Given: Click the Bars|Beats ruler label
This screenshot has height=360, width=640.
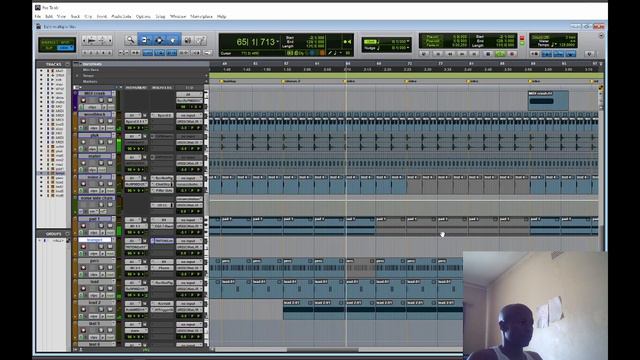Looking at the screenshot, I should coord(92,64).
